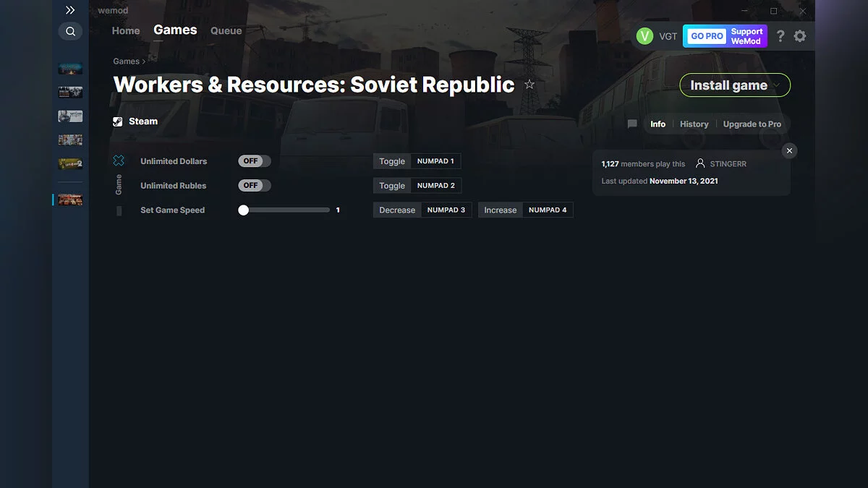Enable the Unlimited Rubles cheat
Image resolution: width=868 pixels, height=488 pixels.
tap(254, 185)
